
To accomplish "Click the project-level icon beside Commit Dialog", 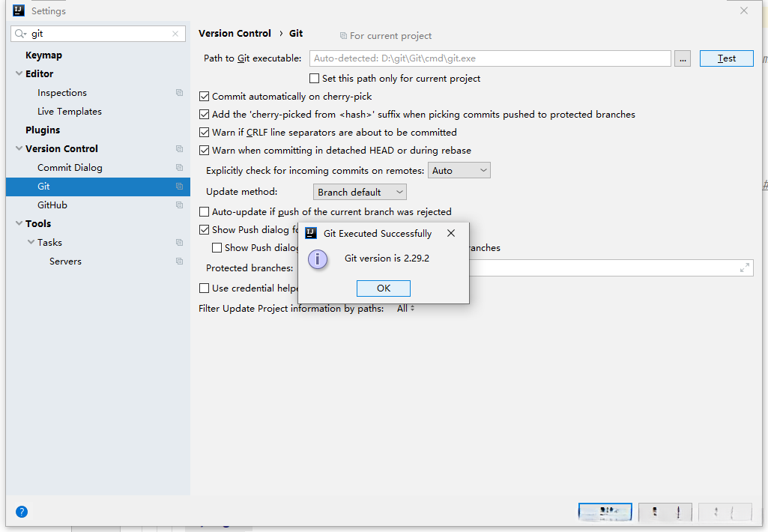I will coord(179,168).
